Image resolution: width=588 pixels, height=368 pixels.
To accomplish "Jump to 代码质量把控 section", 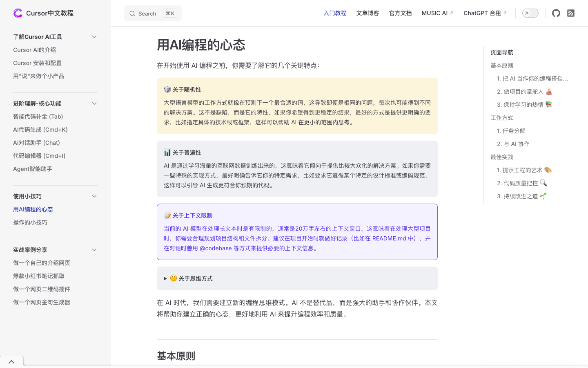I will point(522,183).
